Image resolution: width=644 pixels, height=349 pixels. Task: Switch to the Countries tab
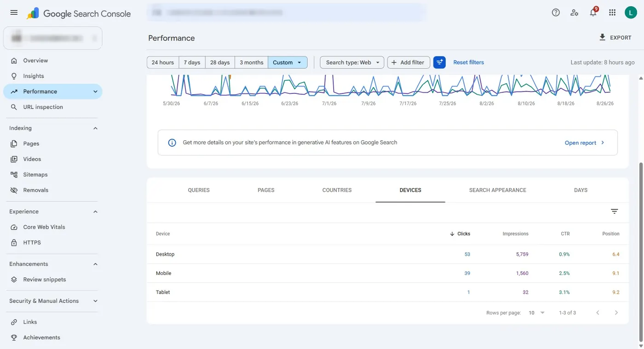pyautogui.click(x=337, y=190)
